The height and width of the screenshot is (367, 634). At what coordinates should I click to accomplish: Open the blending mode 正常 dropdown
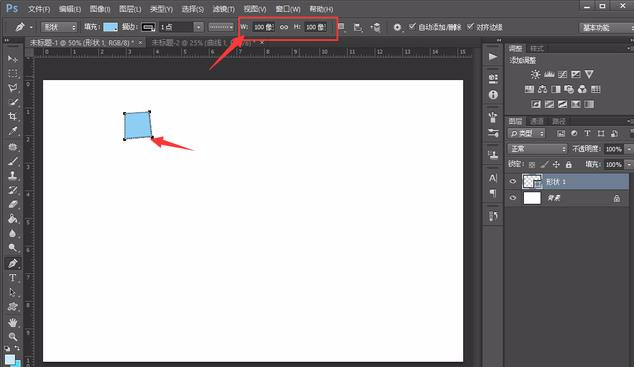[537, 149]
